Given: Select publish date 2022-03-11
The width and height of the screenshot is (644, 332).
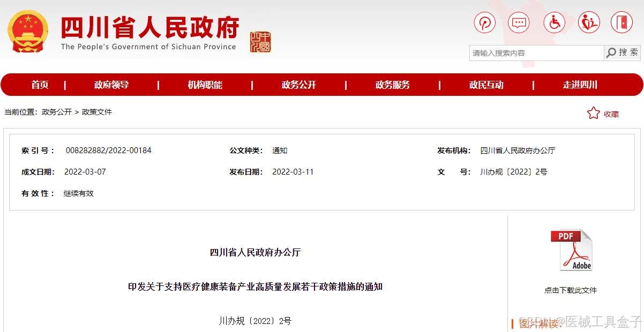Looking at the screenshot, I should point(293,172).
